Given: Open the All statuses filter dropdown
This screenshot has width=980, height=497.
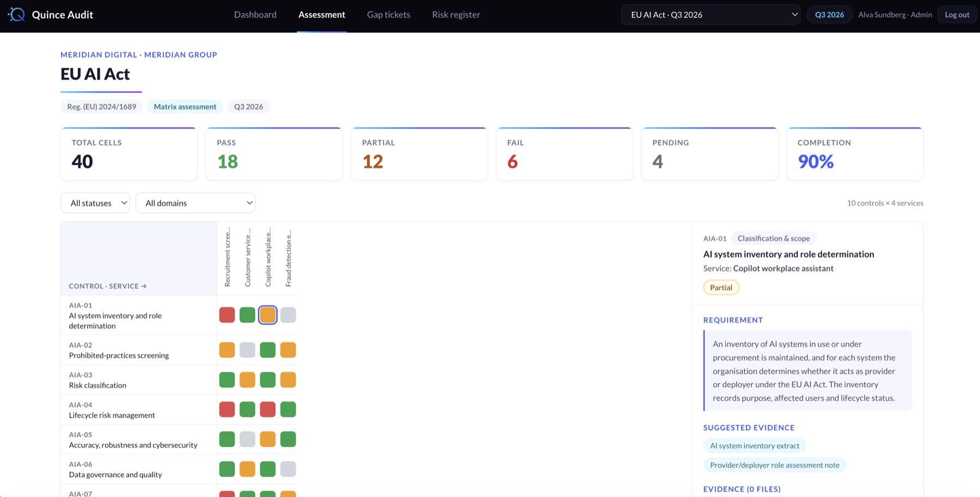Looking at the screenshot, I should 95,203.
